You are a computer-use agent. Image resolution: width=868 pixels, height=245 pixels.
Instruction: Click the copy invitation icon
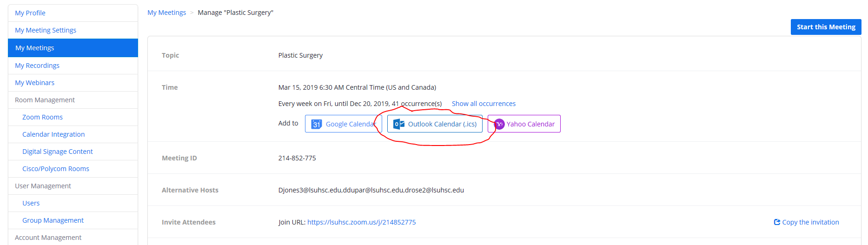tap(777, 222)
